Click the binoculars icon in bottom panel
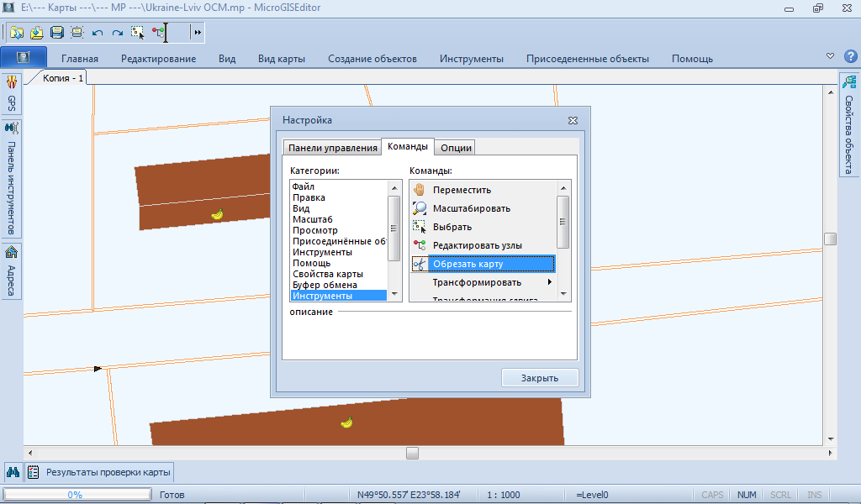 pos(13,472)
